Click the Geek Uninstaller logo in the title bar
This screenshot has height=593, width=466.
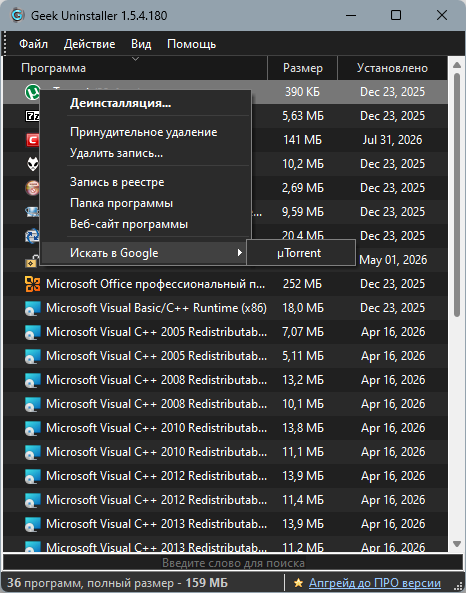coord(17,16)
